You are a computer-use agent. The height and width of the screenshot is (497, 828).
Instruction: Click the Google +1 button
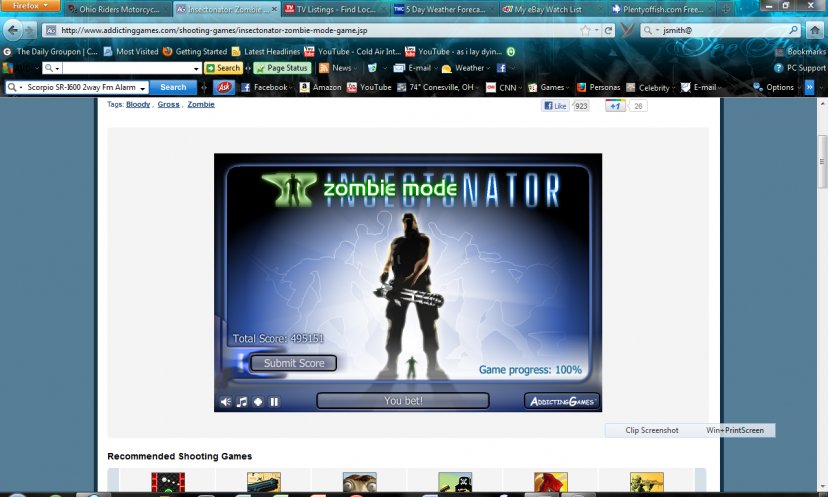tap(616, 105)
